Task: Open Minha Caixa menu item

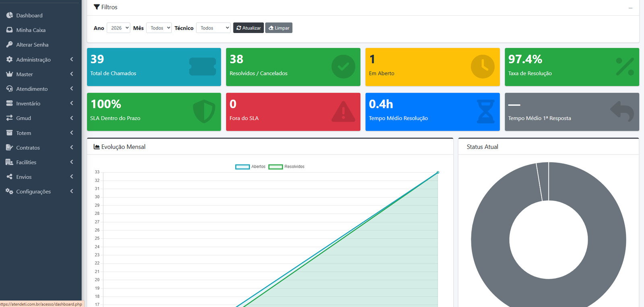Action: (41, 30)
